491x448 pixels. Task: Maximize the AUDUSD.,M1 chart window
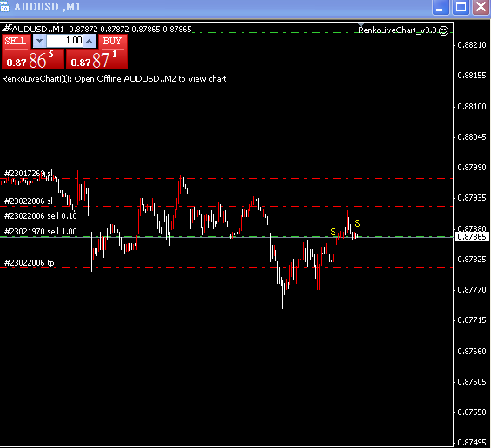[461, 7]
